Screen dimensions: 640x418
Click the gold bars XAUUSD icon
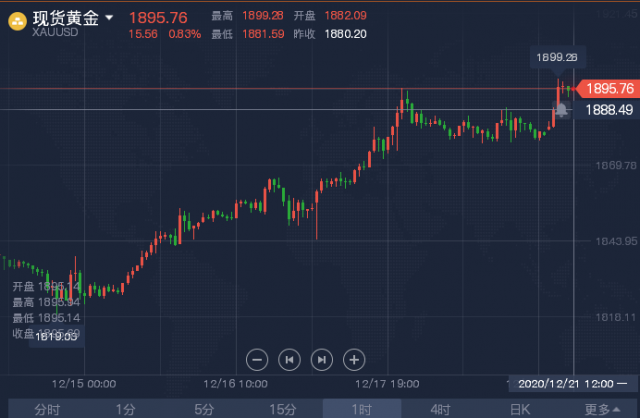[18, 22]
